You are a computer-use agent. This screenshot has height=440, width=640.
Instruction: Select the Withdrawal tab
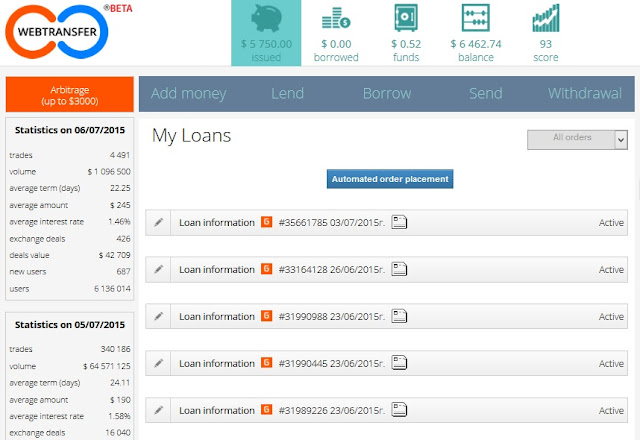pos(585,93)
